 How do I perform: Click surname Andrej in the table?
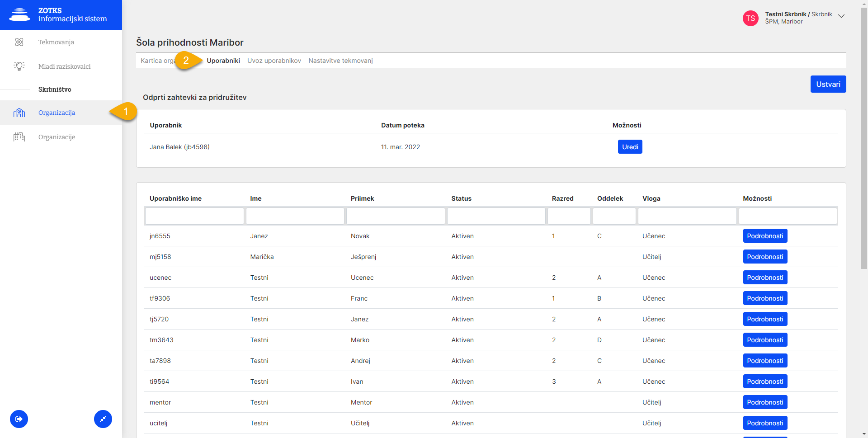[x=360, y=361]
